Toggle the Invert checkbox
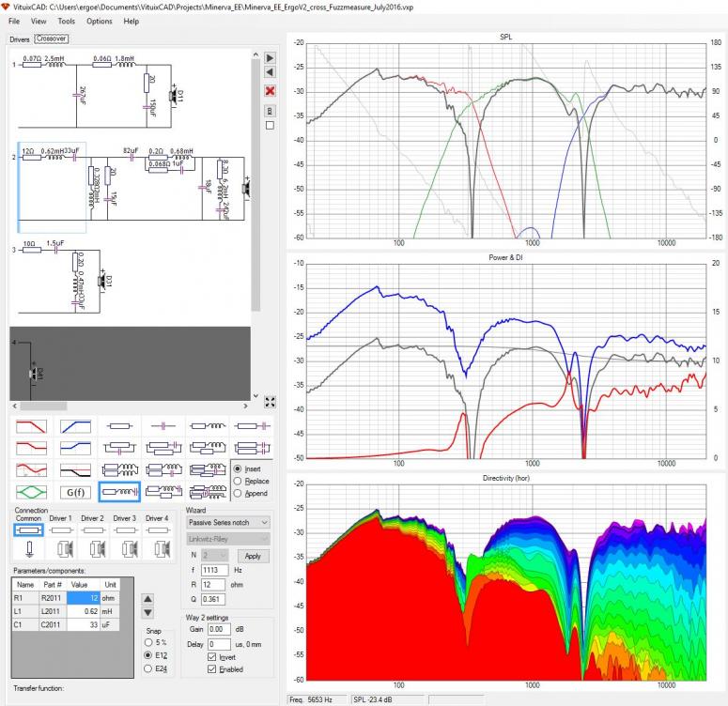The height and width of the screenshot is (706, 728). click(212, 657)
